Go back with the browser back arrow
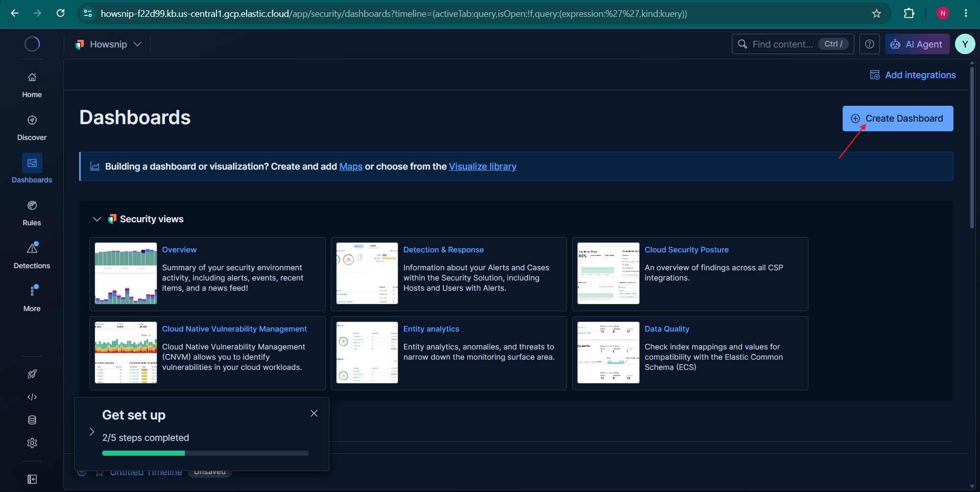Viewport: 980px width, 492px height. click(x=15, y=13)
